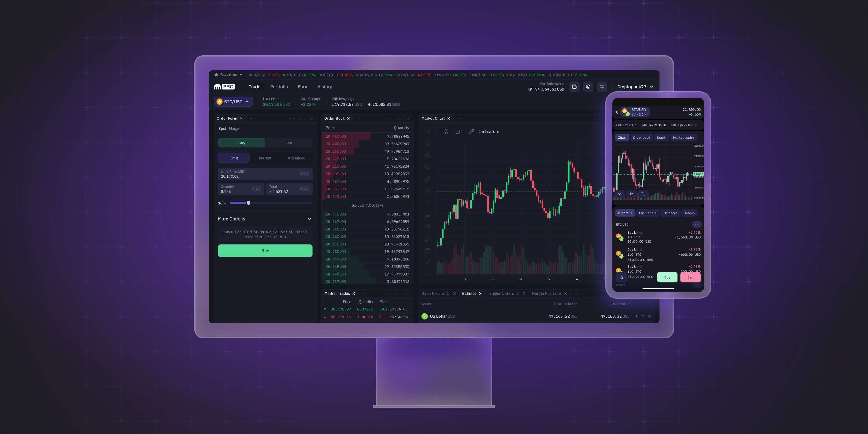The width and height of the screenshot is (868, 434).
Task: Click the drawing/annotation pencil icon on chart
Action: 458,132
